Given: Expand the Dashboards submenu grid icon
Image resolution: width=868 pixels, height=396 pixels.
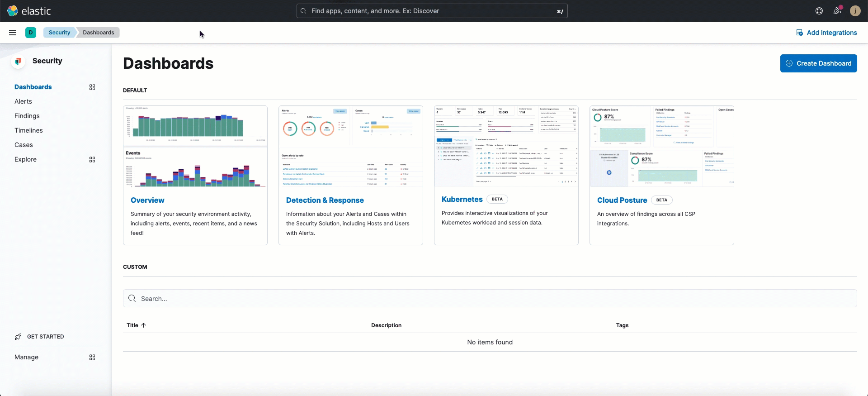Looking at the screenshot, I should tap(92, 87).
